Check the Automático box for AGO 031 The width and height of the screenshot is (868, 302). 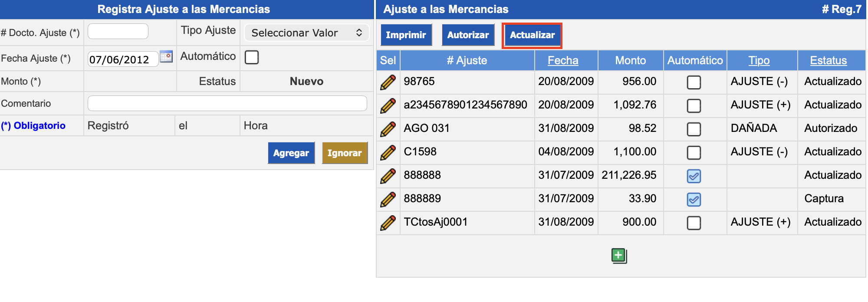694,129
